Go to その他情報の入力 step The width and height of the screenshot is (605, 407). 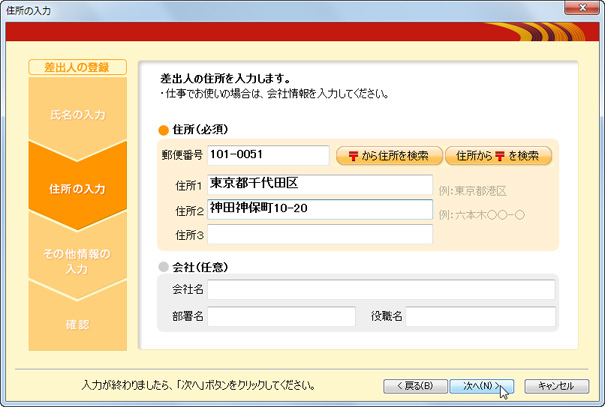click(77, 261)
